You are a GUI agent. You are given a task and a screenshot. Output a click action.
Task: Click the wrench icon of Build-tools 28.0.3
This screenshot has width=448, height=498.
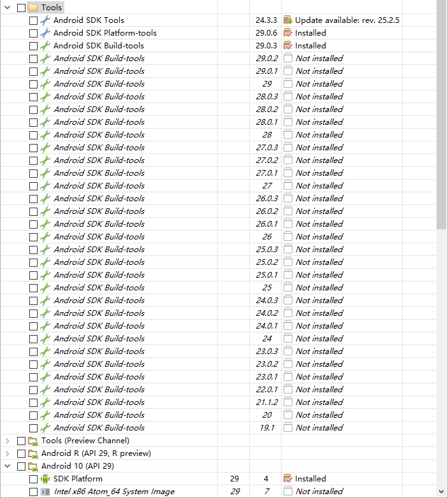click(45, 97)
